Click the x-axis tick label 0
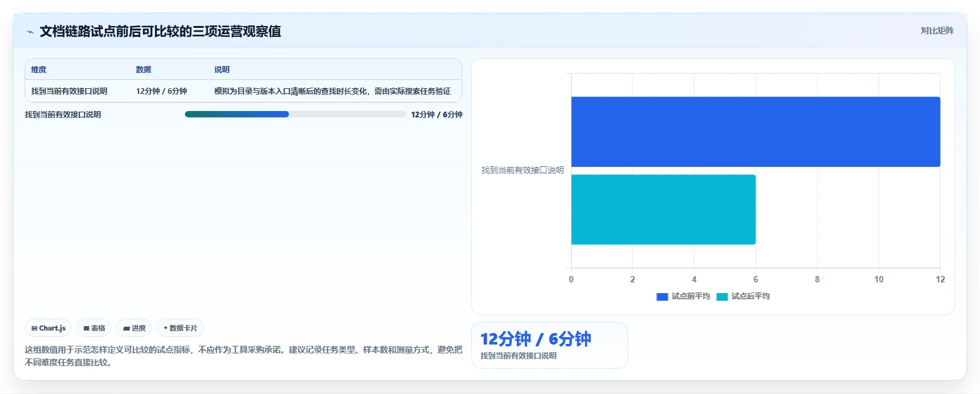 (x=571, y=279)
